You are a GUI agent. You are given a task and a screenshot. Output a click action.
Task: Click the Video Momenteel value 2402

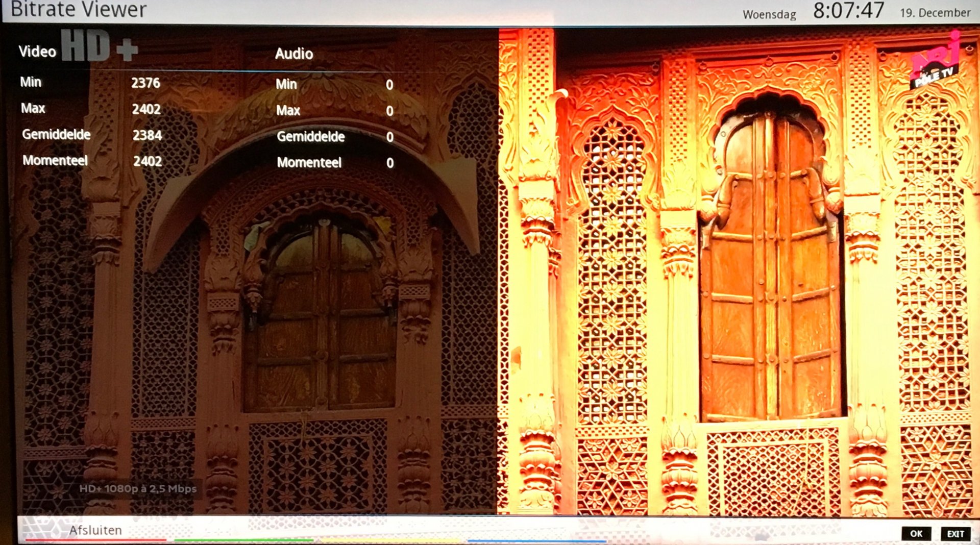(148, 161)
